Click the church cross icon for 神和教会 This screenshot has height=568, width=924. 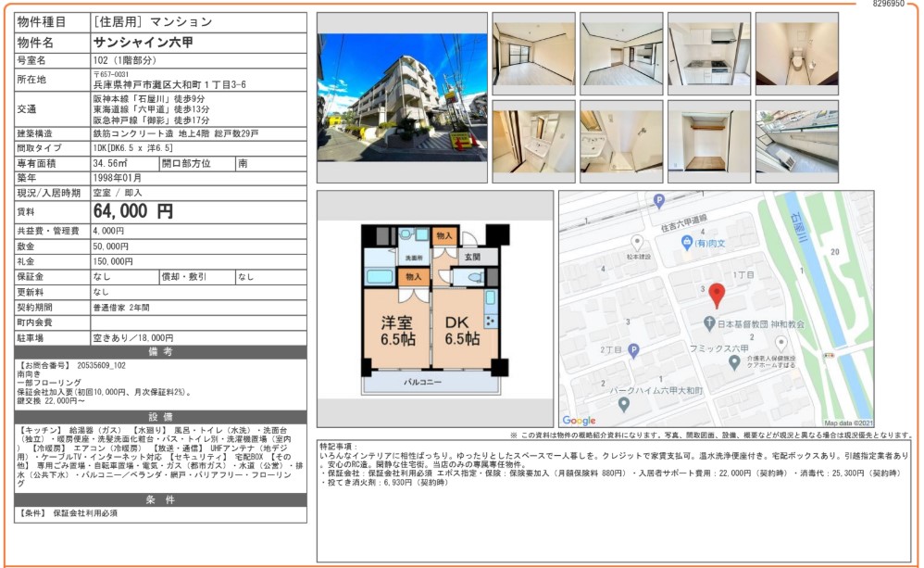point(706,325)
